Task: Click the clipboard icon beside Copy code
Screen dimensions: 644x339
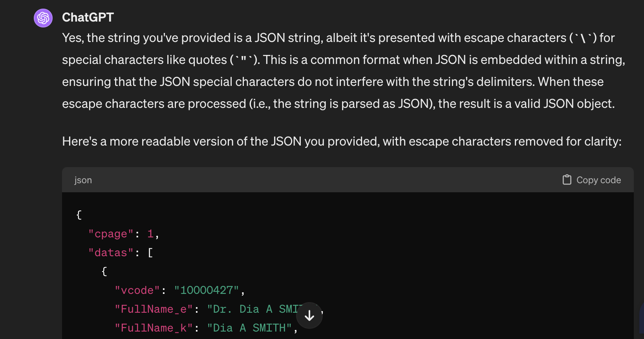Action: pos(567,180)
